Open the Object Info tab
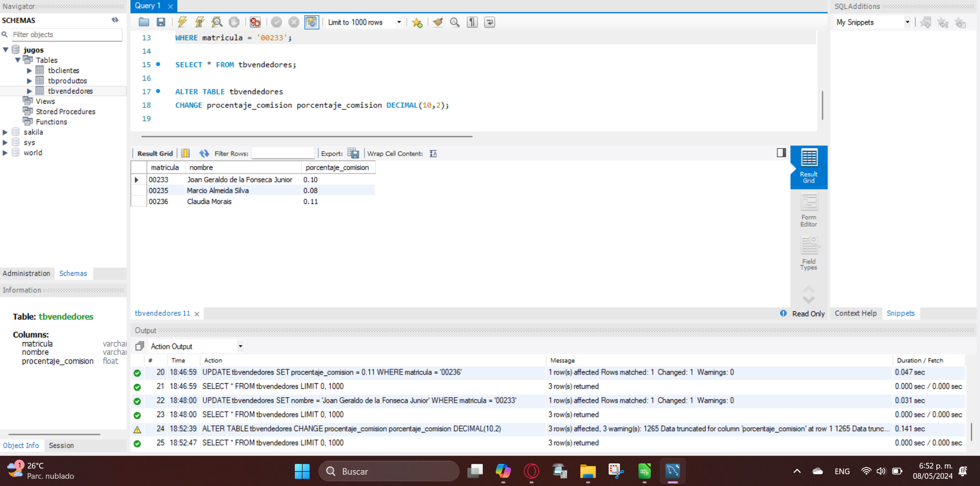The width and height of the screenshot is (980, 486). (21, 445)
